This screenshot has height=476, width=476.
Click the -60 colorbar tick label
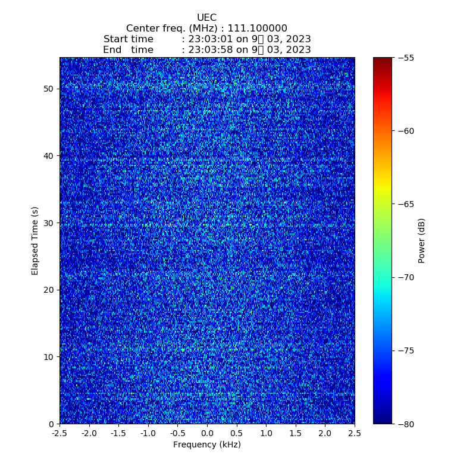pyautogui.click(x=406, y=131)
